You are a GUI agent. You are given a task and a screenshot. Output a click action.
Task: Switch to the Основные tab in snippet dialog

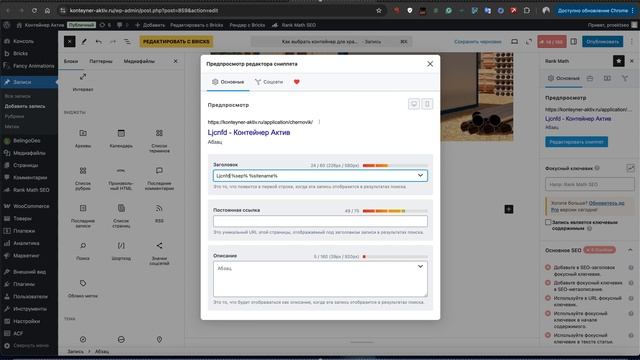228,82
